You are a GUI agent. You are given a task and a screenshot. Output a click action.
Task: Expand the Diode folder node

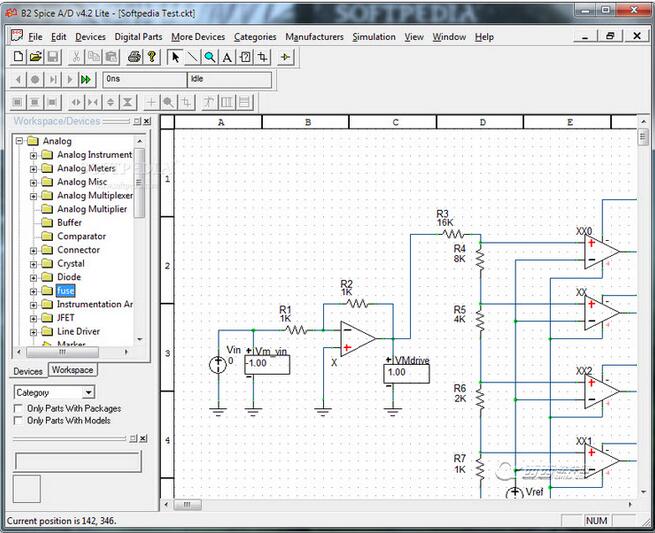33,277
